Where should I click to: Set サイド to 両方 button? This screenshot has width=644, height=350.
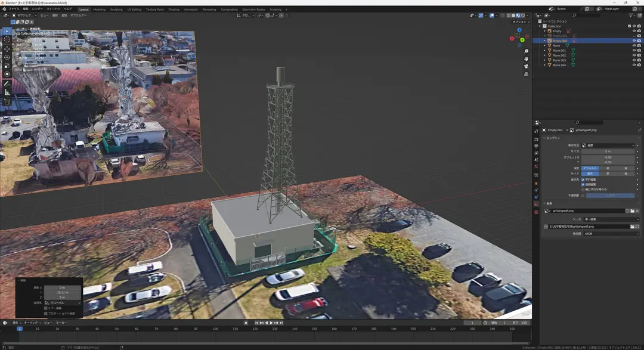(590, 174)
